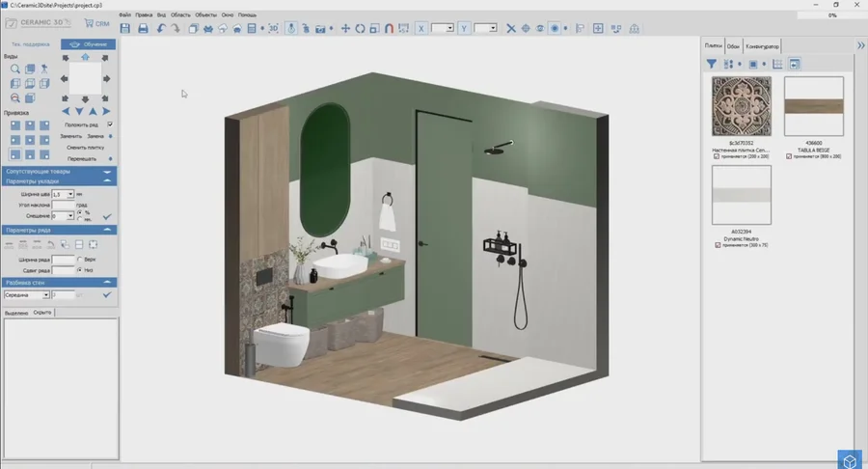Collapse the Параметры укладки section
This screenshot has height=469, width=868.
point(107,180)
